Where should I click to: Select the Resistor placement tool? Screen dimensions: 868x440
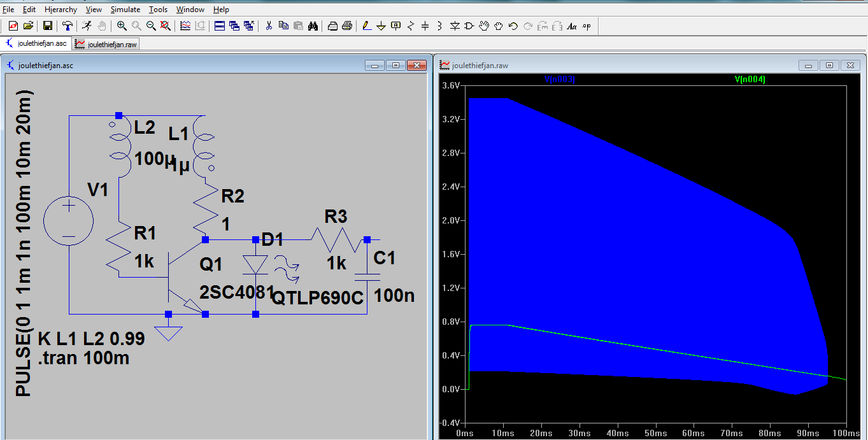point(410,26)
